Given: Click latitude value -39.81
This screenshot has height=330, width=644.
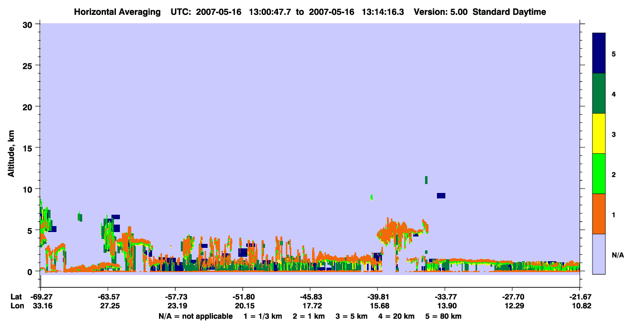Looking at the screenshot, I should point(377,297).
